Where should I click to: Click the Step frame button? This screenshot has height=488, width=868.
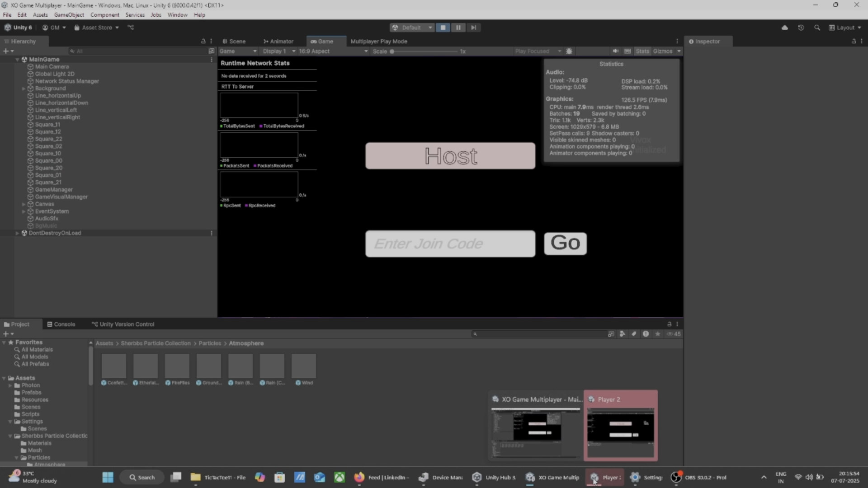(473, 28)
